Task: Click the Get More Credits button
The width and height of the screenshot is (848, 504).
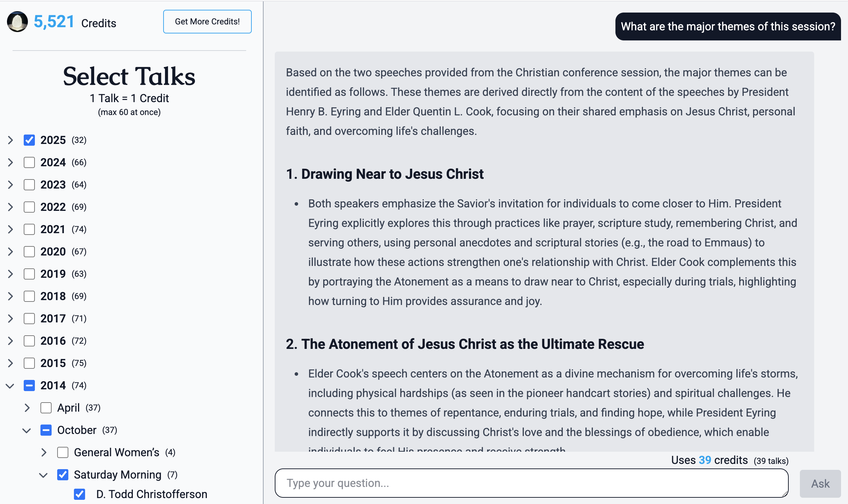Action: tap(207, 22)
